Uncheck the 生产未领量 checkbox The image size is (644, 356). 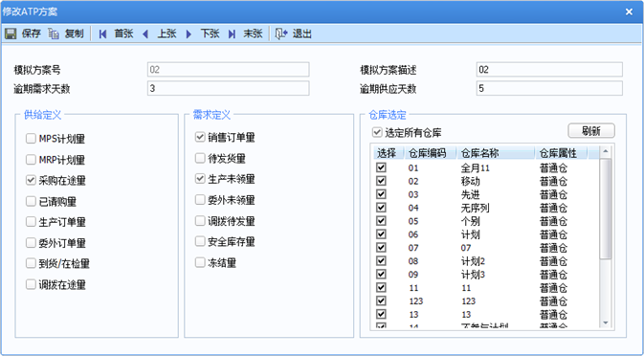tap(200, 179)
